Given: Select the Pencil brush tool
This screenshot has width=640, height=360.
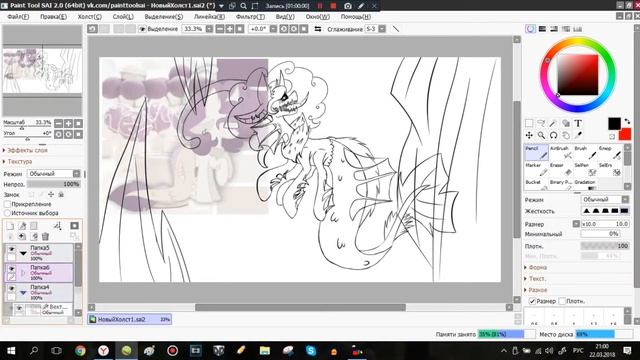Looking at the screenshot, I should click(x=536, y=153).
